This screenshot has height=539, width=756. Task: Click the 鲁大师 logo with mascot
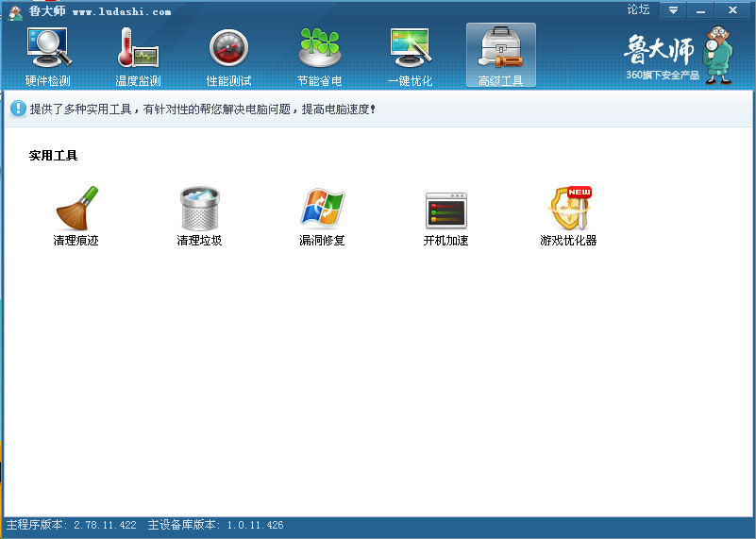pyautogui.click(x=679, y=55)
